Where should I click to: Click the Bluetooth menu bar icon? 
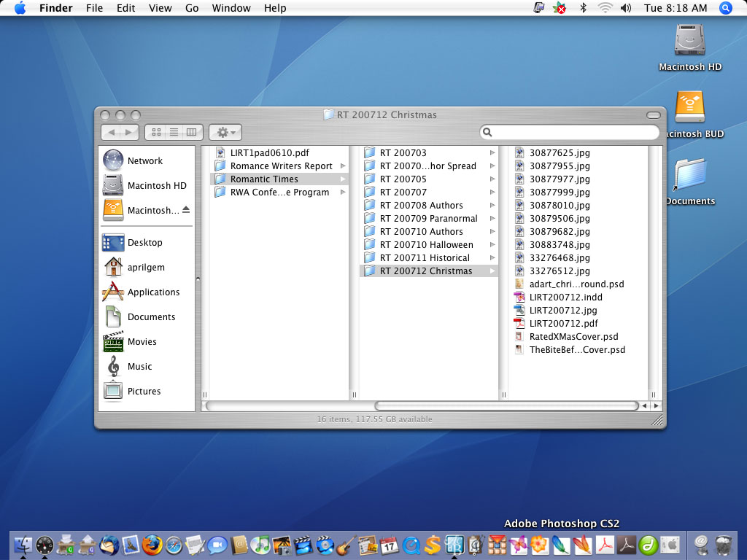click(x=583, y=8)
